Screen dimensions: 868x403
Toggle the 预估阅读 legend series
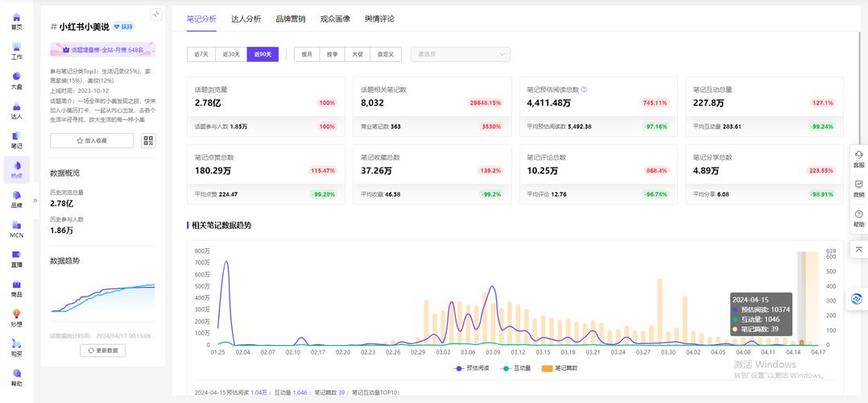473,368
